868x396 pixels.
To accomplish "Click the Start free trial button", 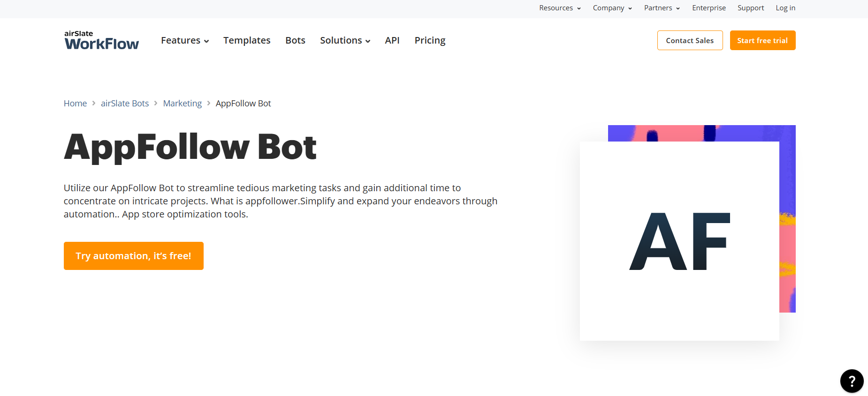I will (762, 40).
